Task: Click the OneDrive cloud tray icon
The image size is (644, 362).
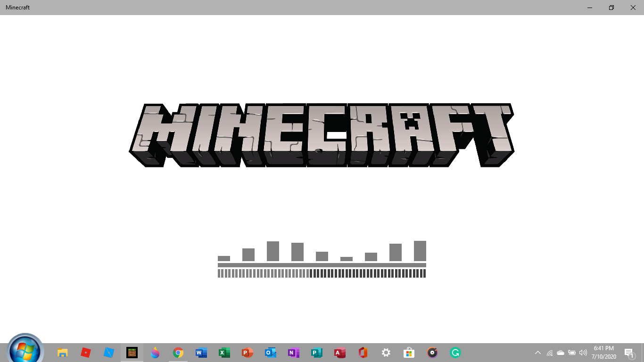Action: point(561,353)
